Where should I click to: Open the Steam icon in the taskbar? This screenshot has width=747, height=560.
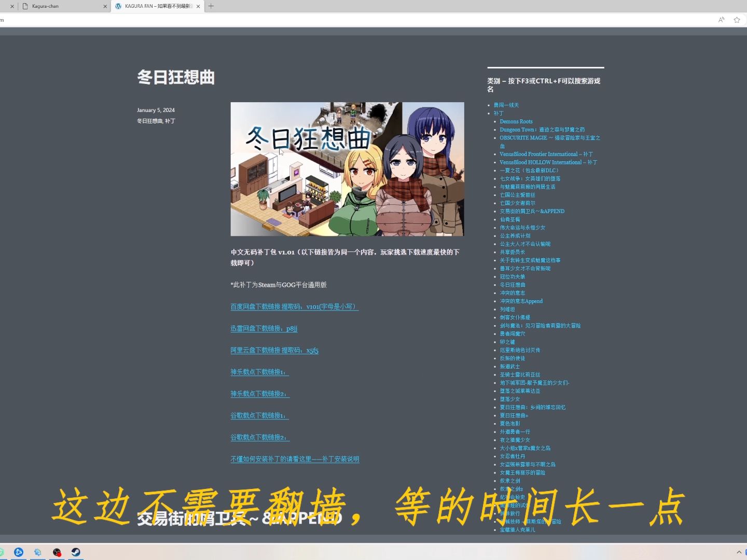tap(76, 552)
